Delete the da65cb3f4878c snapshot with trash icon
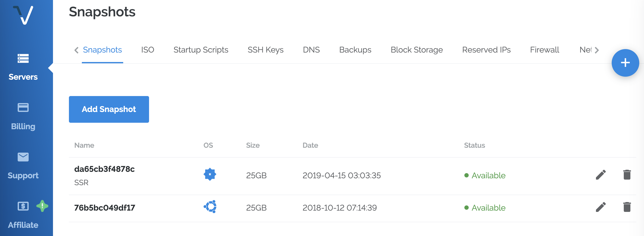 tap(627, 175)
